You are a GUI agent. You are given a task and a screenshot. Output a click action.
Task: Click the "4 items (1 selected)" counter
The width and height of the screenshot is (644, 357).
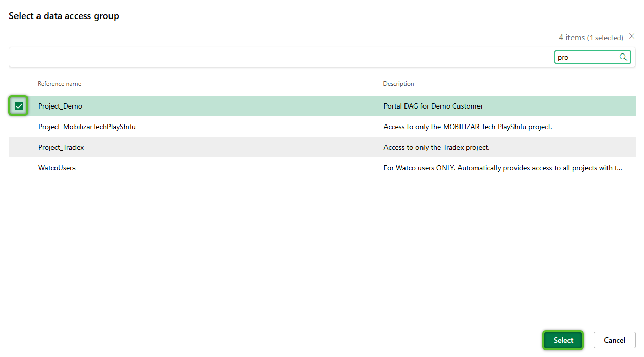click(591, 38)
